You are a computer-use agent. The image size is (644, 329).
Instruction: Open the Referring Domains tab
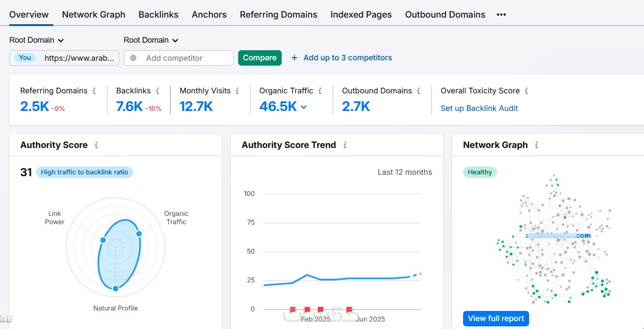279,15
